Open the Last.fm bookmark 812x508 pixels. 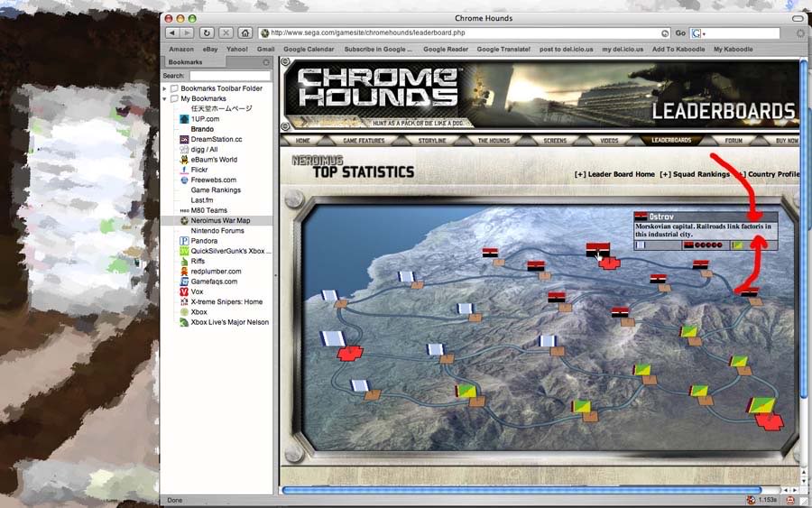(201, 200)
